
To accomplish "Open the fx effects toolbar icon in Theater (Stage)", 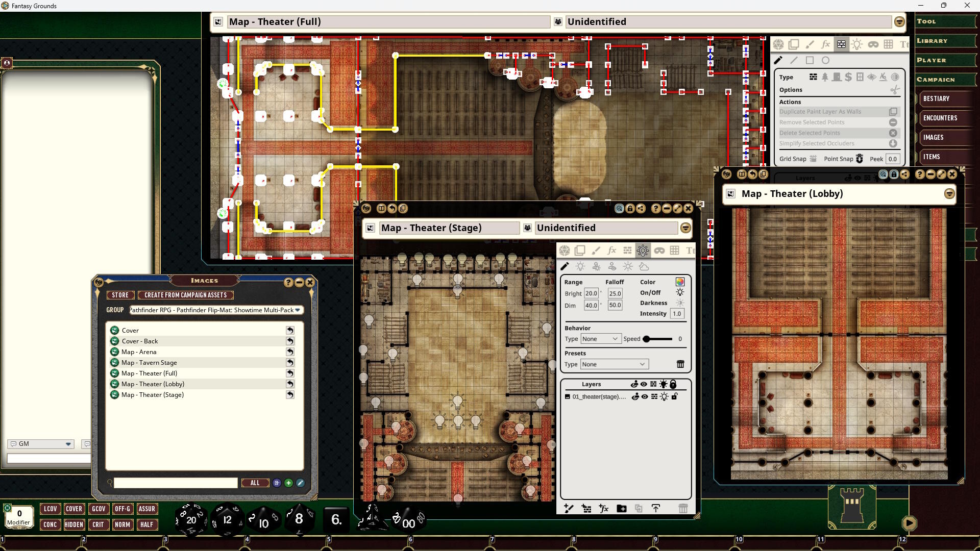I will [x=611, y=251].
